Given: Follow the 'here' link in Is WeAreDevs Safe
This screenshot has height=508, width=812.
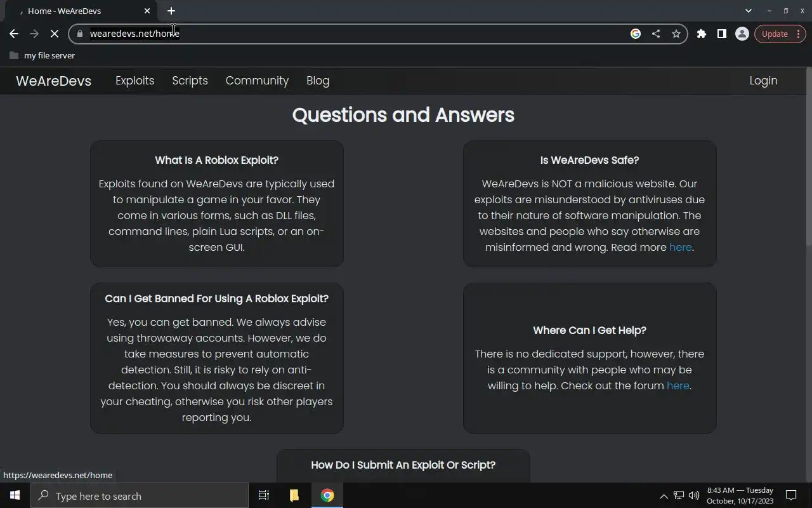Looking at the screenshot, I should coord(680,247).
